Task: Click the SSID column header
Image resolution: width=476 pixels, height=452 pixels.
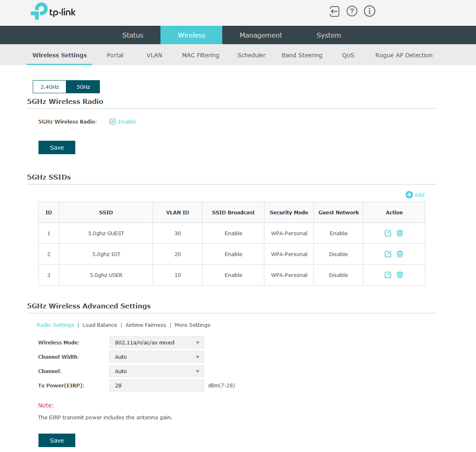Action: coord(106,212)
